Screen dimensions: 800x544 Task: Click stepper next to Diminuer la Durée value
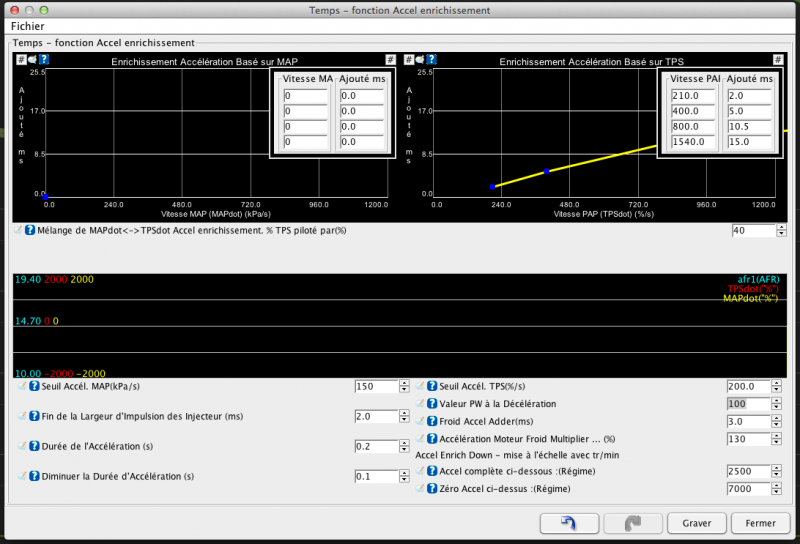(404, 477)
